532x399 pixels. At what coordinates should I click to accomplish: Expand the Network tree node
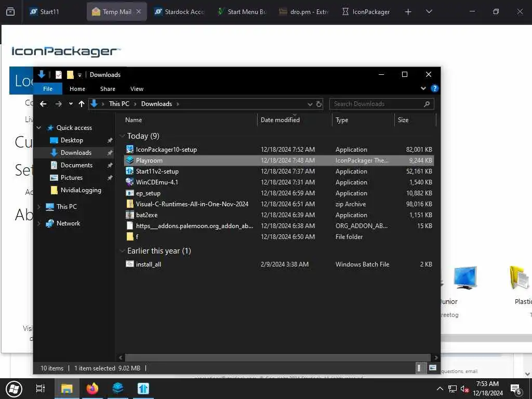coord(38,223)
